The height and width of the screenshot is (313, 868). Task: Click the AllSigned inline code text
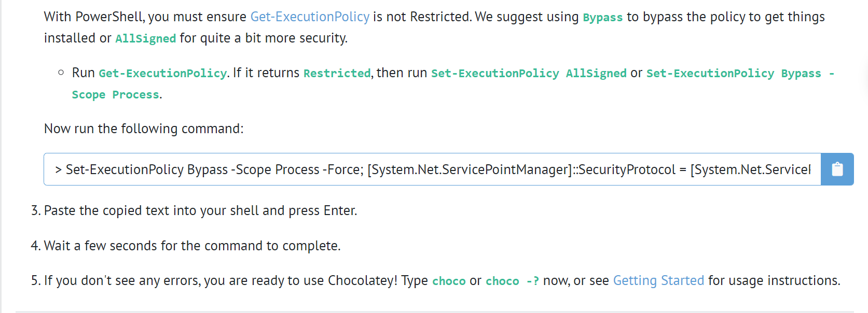[x=145, y=38]
